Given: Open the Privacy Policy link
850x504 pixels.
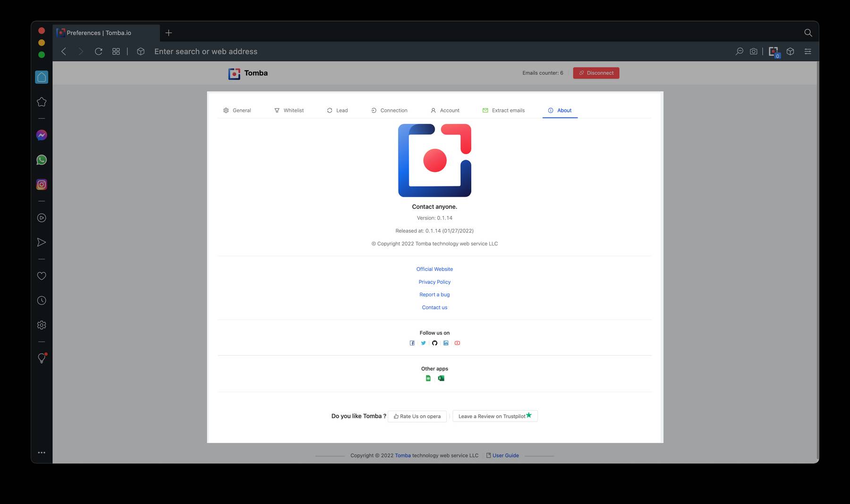Looking at the screenshot, I should (x=434, y=282).
